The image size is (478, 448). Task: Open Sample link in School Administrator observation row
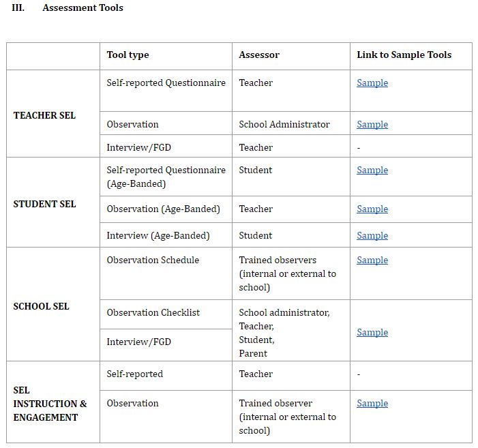(372, 125)
